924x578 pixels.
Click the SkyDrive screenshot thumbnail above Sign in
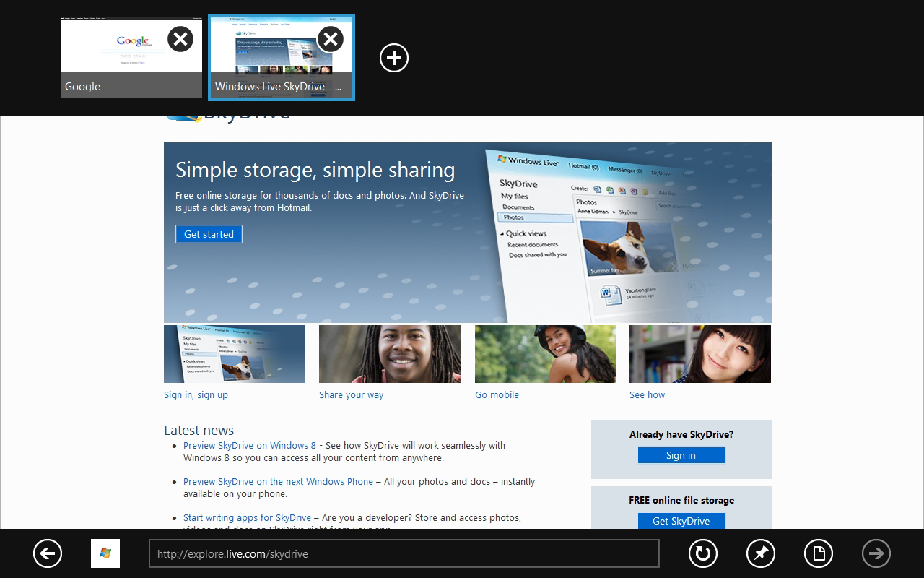pos(235,354)
